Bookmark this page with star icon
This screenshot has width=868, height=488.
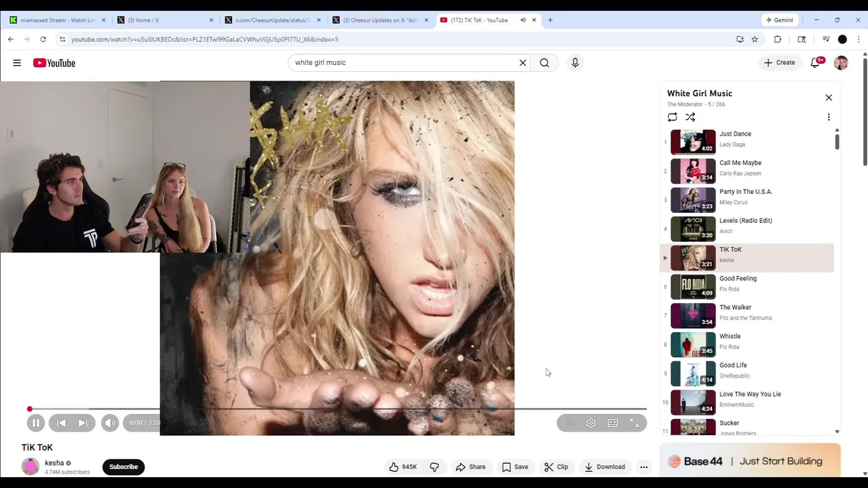(x=755, y=39)
